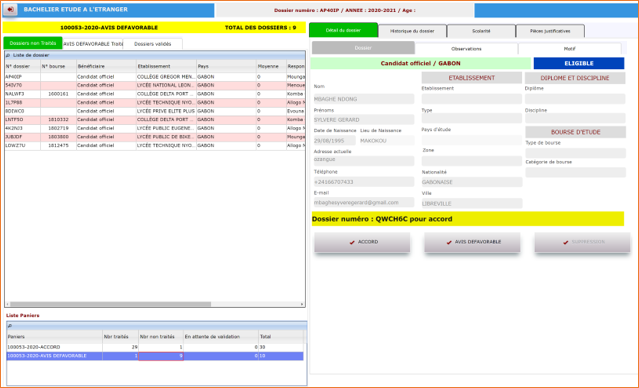The width and height of the screenshot is (639, 388).
Task: Click LYCÉE NATIONAL LEON establishment cell
Action: click(166, 86)
